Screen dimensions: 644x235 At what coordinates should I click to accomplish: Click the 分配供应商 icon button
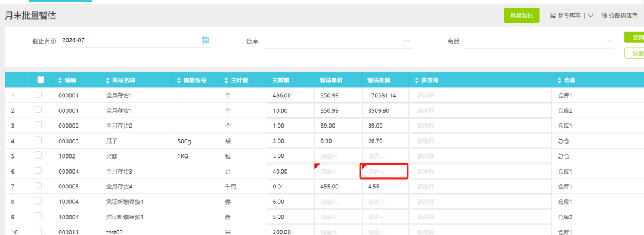coord(603,15)
